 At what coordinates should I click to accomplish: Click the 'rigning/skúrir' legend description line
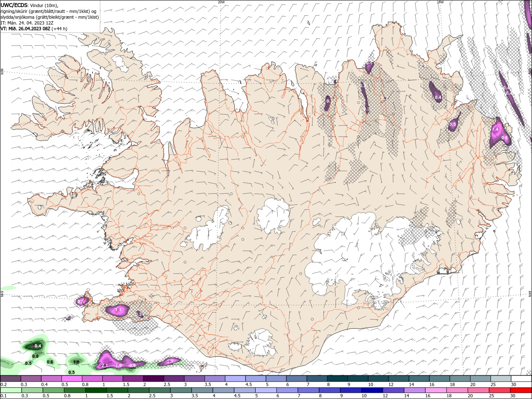(x=48, y=11)
